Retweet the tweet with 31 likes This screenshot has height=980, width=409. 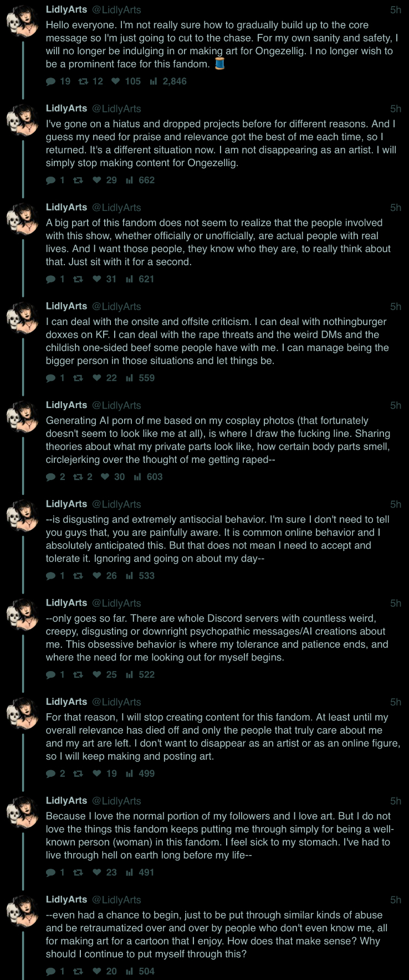click(x=78, y=279)
